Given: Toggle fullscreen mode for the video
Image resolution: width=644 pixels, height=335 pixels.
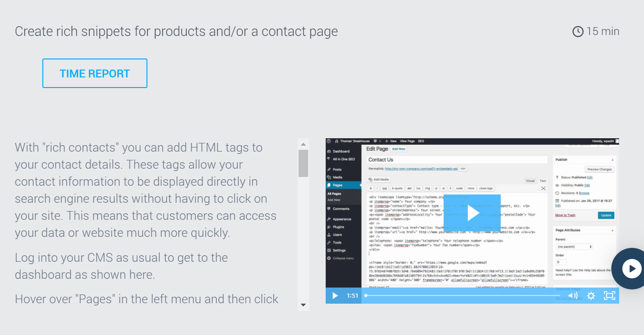Looking at the screenshot, I should pyautogui.click(x=609, y=296).
